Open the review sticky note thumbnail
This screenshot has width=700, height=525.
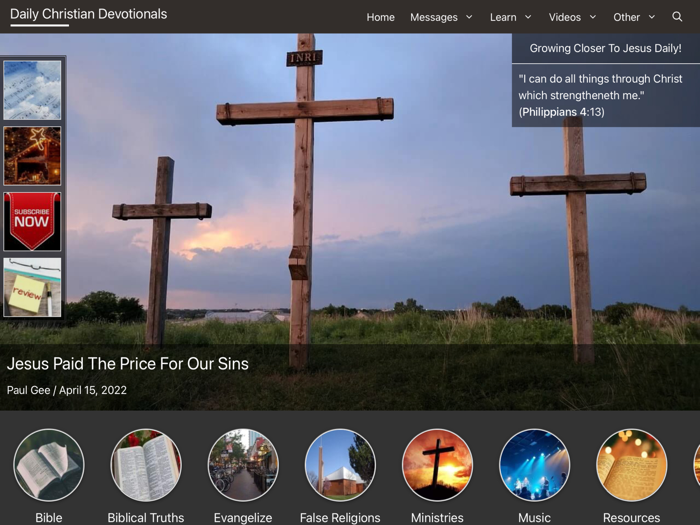pyautogui.click(x=32, y=287)
